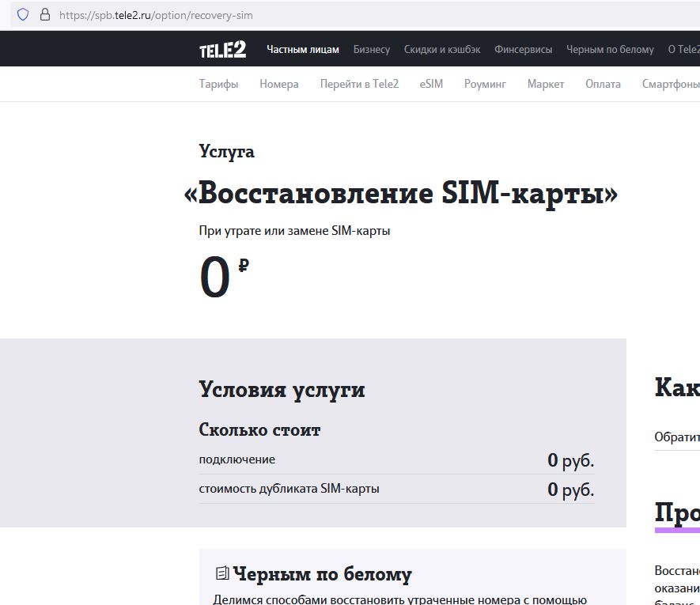Open the Маркет section

pos(546,84)
